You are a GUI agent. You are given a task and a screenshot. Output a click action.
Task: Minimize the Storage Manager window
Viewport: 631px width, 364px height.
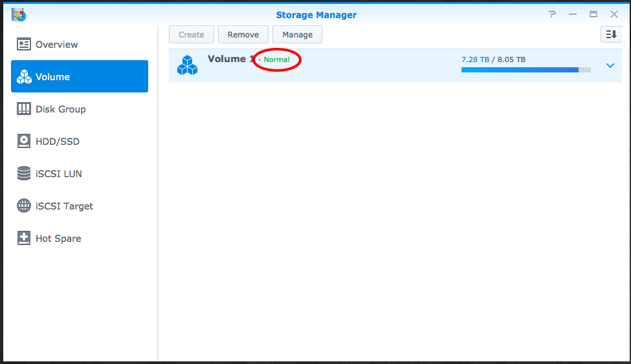[573, 14]
